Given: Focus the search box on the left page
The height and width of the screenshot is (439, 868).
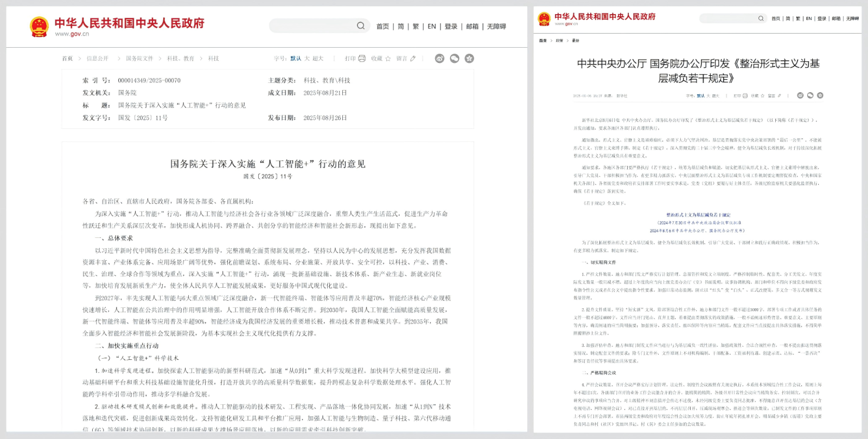Looking at the screenshot, I should pyautogui.click(x=312, y=26).
